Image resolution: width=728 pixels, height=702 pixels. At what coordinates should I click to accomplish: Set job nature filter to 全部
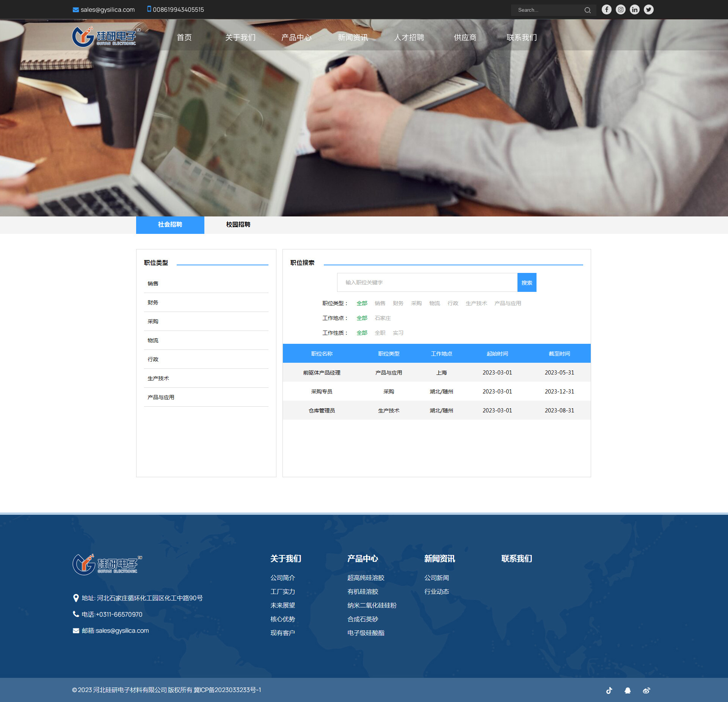click(x=362, y=333)
